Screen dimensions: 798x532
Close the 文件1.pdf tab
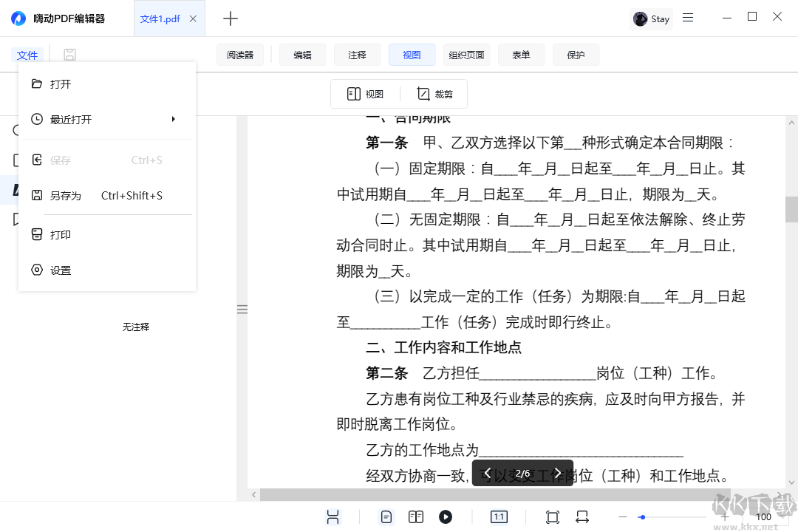193,18
